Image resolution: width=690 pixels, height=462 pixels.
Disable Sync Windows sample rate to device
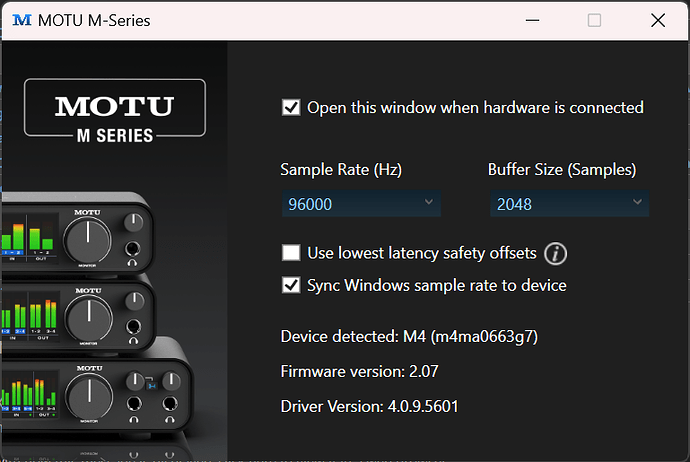[x=291, y=285]
